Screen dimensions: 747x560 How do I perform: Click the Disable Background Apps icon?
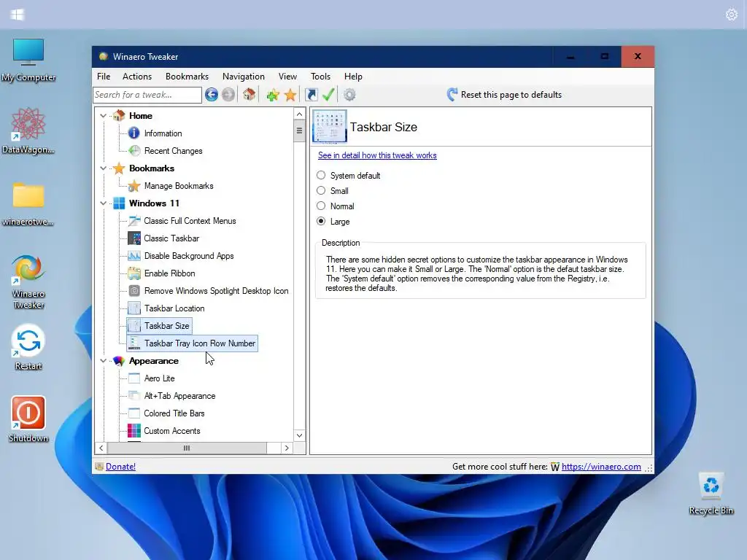point(134,256)
